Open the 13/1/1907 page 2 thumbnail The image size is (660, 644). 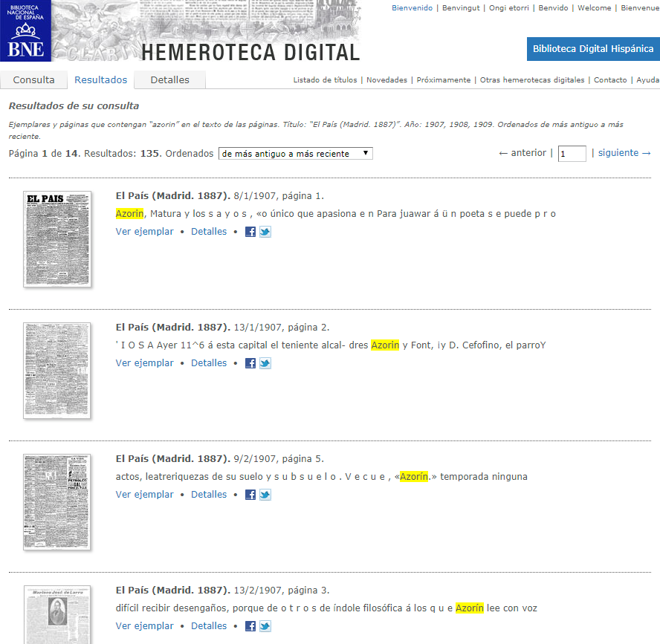57,371
